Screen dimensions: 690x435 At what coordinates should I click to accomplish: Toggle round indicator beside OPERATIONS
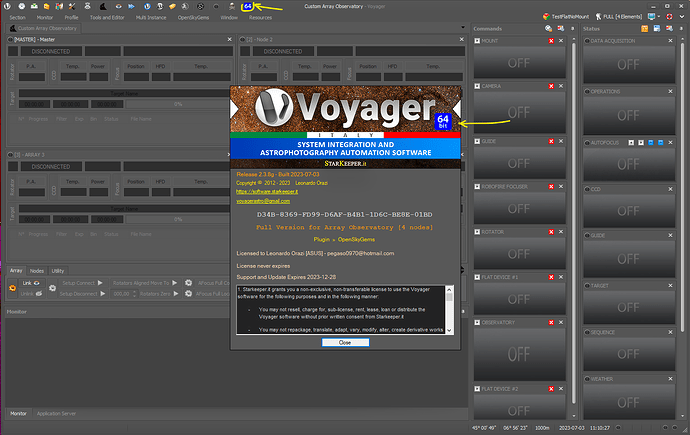click(x=587, y=91)
